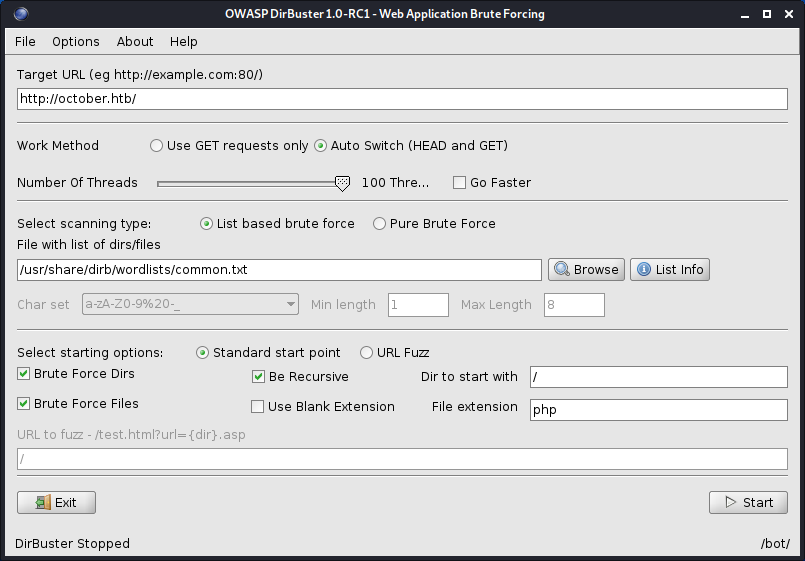This screenshot has width=805, height=561.
Task: Open the Options menu
Action: click(76, 42)
